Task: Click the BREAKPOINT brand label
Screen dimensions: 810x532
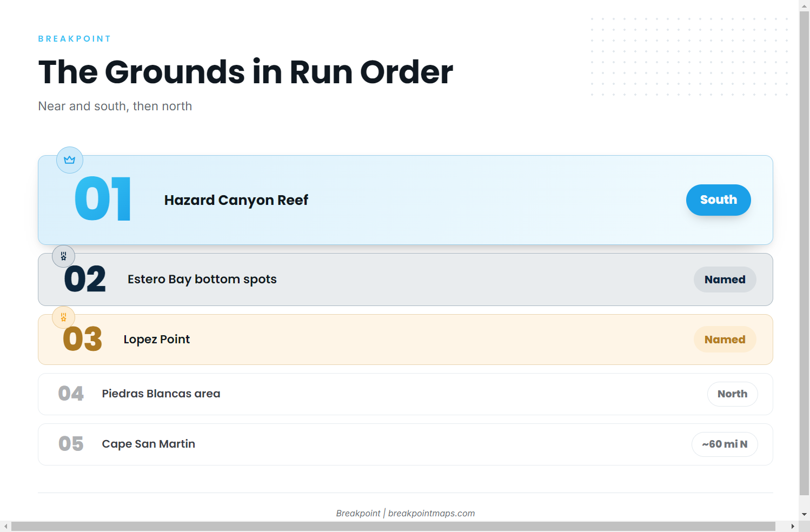Action: [75, 39]
